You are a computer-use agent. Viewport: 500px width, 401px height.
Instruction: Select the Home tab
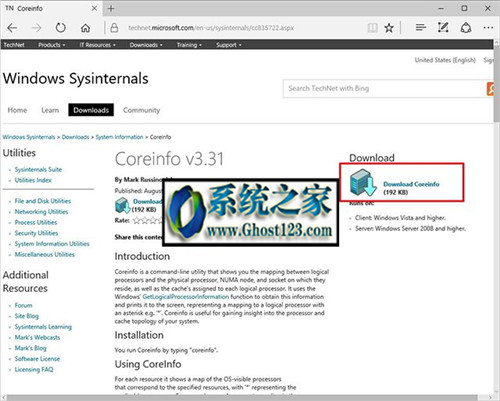tap(17, 110)
